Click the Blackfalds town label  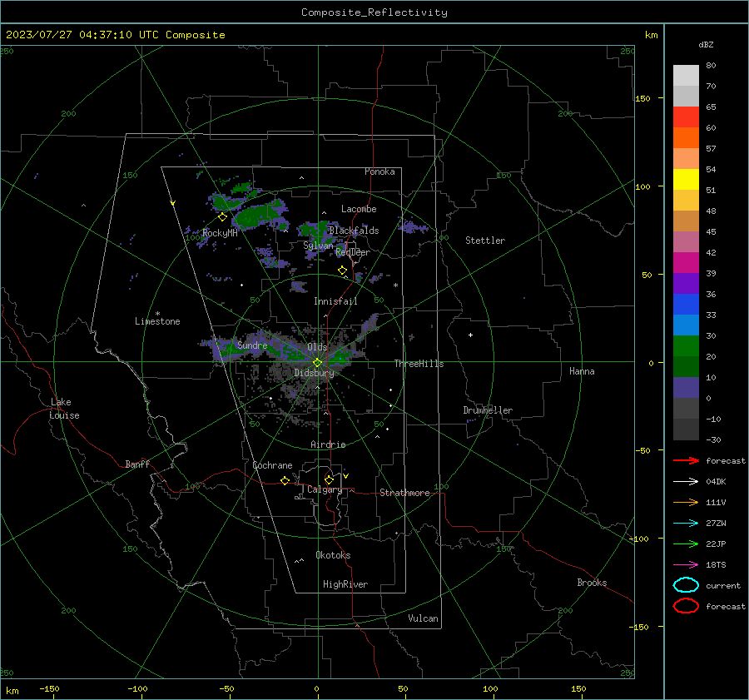tap(354, 231)
